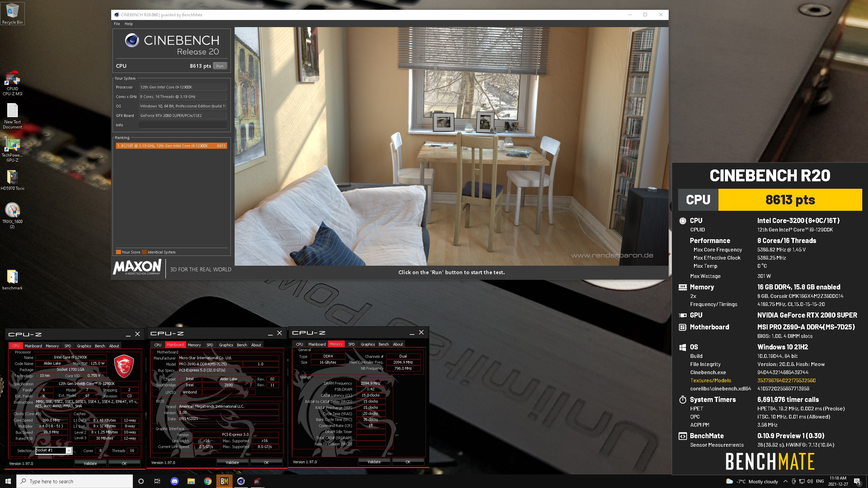Open Memory tab in left CPU-Z window
The width and height of the screenshot is (868, 488).
pos(52,346)
